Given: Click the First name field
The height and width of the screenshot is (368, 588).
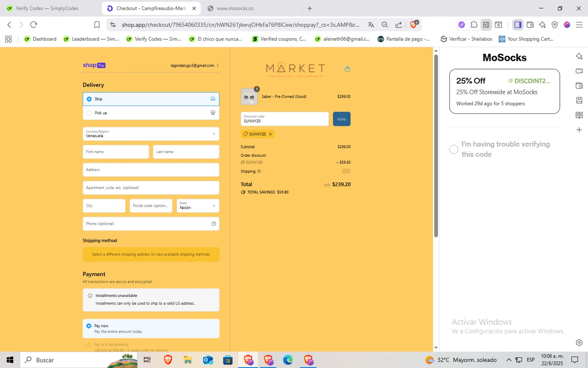Looking at the screenshot, I should pyautogui.click(x=116, y=152).
